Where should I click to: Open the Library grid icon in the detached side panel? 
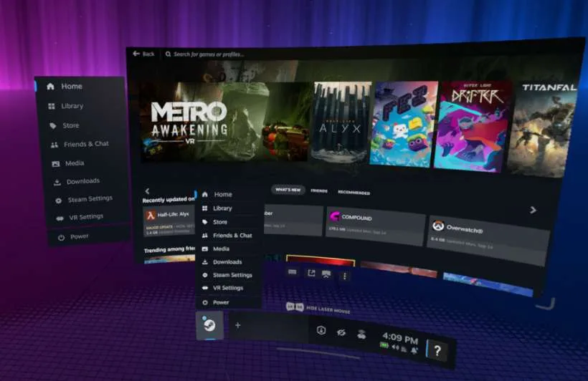pos(52,106)
